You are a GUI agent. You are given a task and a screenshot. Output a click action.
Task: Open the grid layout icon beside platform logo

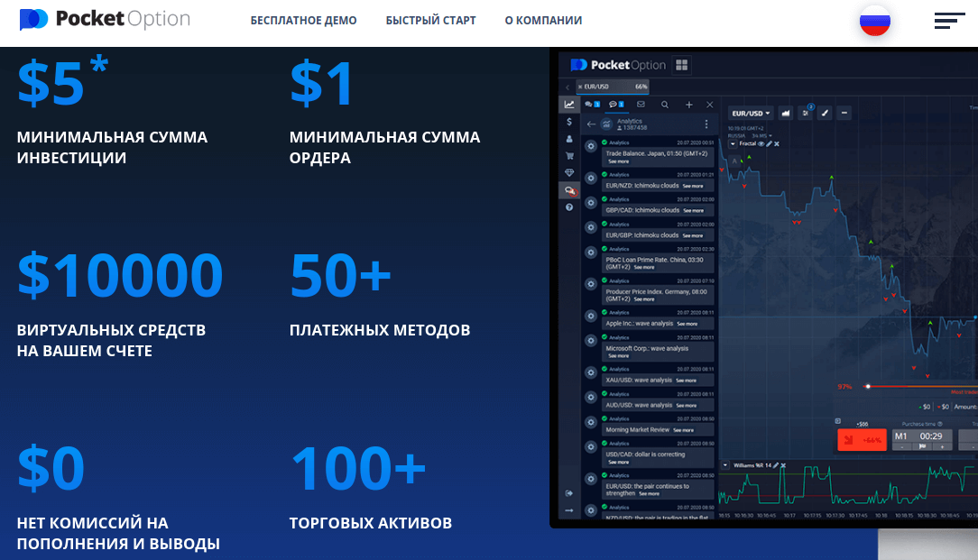click(x=682, y=65)
